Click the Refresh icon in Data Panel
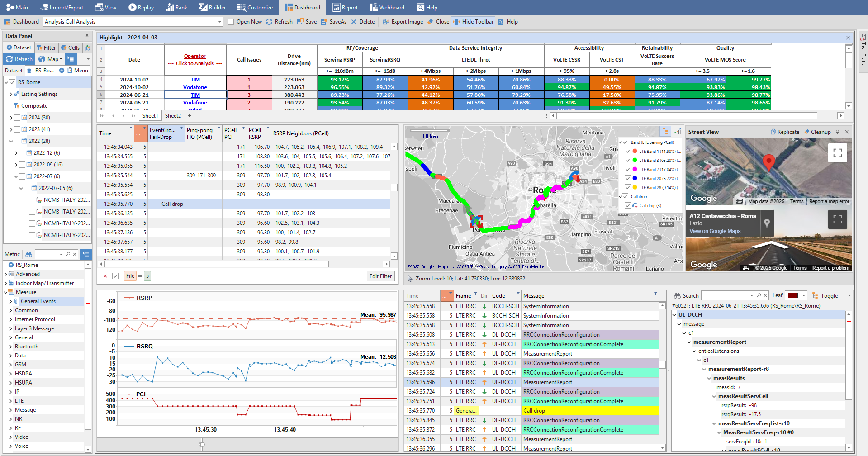Image resolution: width=868 pixels, height=456 pixels. 9,59
